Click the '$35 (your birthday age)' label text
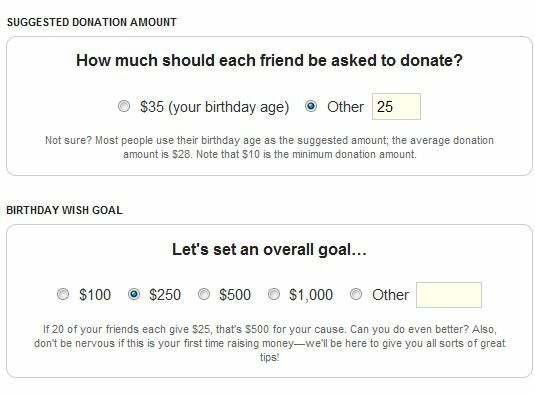Viewport: 535px width, 394px height. pyautogui.click(x=215, y=107)
